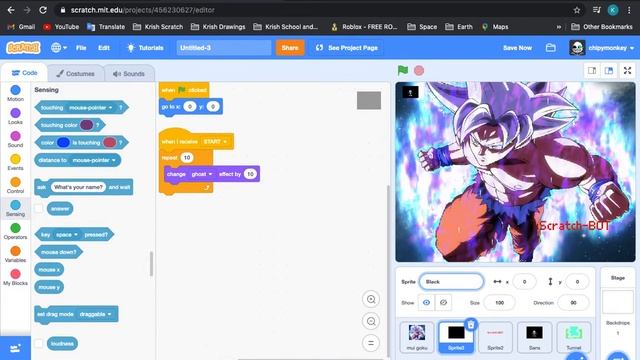The image size is (640, 360).
Task: Open the Translate bookmark
Action: point(106,27)
